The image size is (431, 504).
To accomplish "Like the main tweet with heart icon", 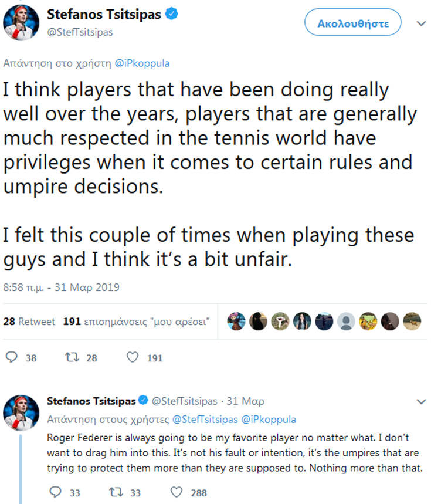I will click(x=133, y=357).
